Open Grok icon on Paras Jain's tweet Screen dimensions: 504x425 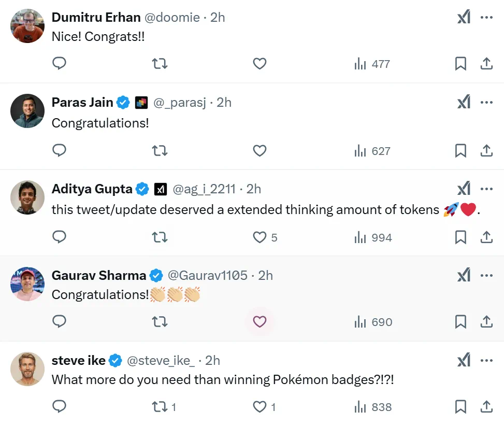tap(464, 103)
